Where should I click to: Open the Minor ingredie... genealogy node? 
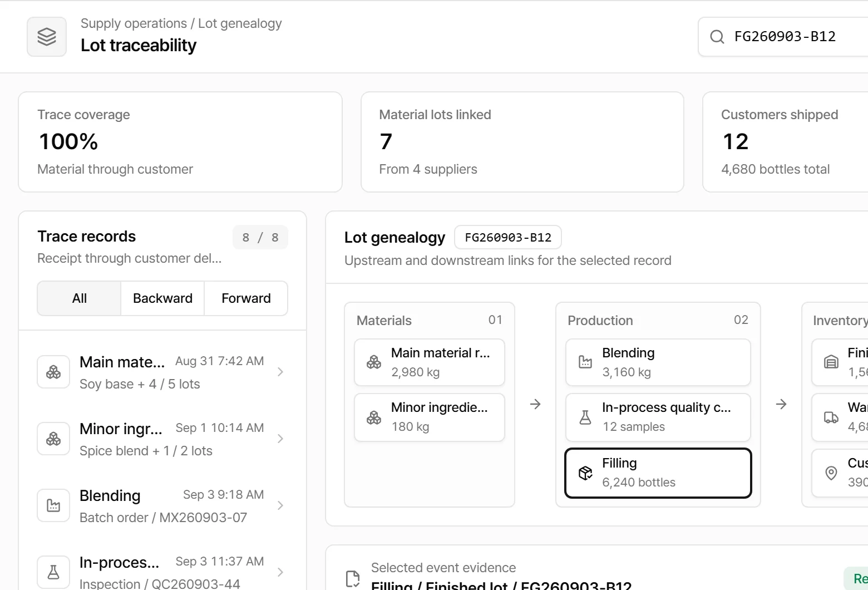[x=430, y=417]
